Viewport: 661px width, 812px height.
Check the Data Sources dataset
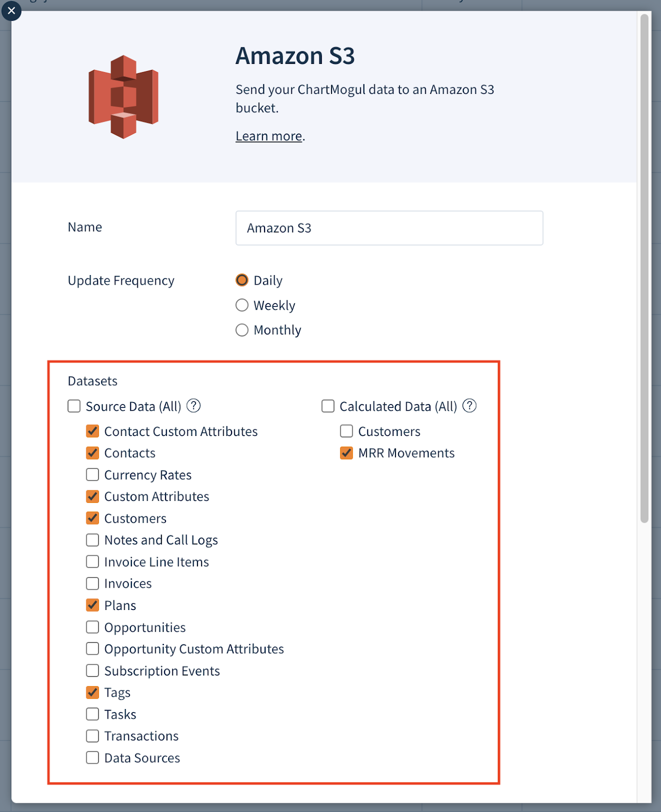click(92, 758)
